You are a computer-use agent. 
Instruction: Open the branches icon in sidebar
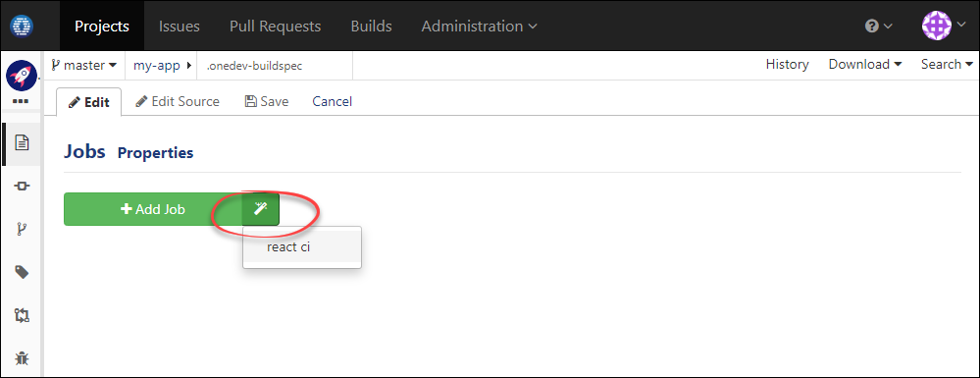click(x=22, y=229)
